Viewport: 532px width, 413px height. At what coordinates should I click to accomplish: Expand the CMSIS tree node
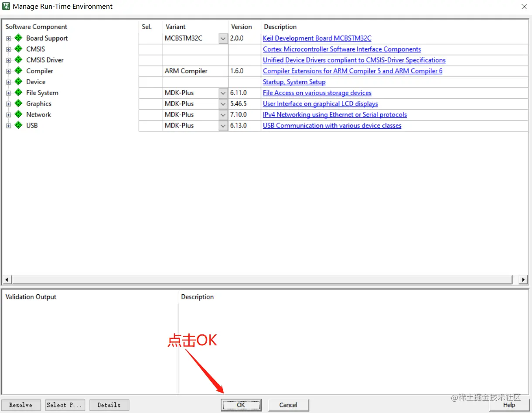(8, 49)
